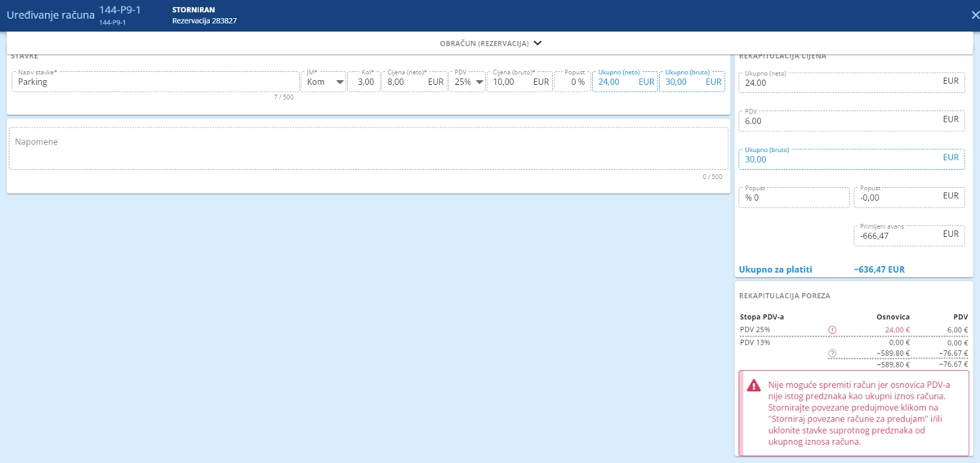Screen dimensions: 980x463
Task: Click the triangle alert icon in error box
Action: point(753,385)
